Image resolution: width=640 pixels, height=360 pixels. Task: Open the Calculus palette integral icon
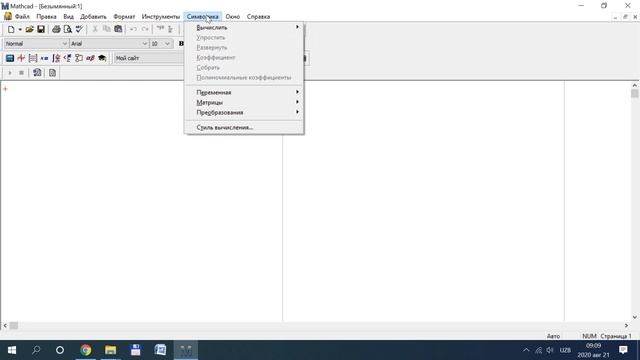[x=56, y=58]
